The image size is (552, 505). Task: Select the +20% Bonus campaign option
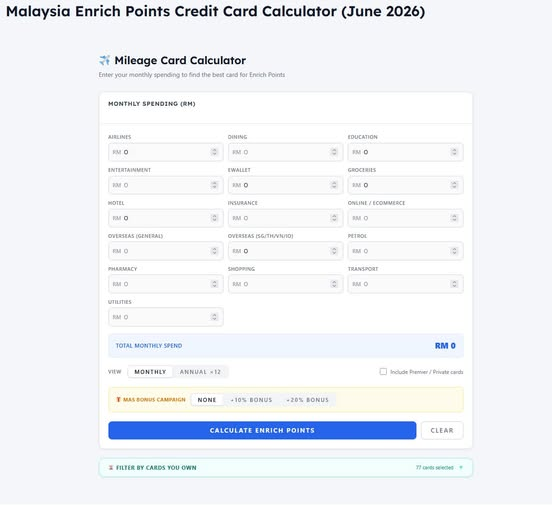(307, 400)
